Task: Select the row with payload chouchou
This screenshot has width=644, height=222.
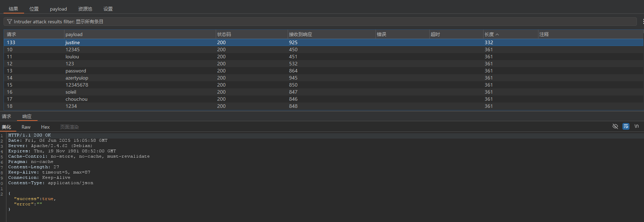Action: pyautogui.click(x=77, y=99)
